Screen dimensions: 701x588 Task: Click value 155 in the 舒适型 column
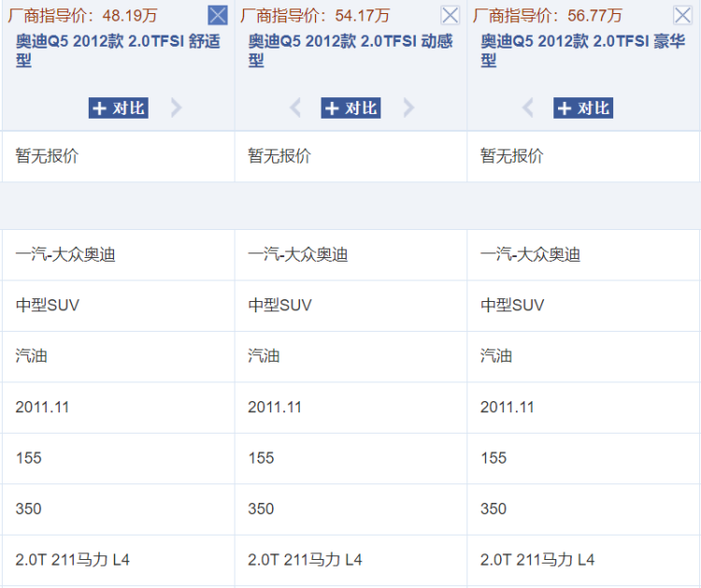point(29,458)
